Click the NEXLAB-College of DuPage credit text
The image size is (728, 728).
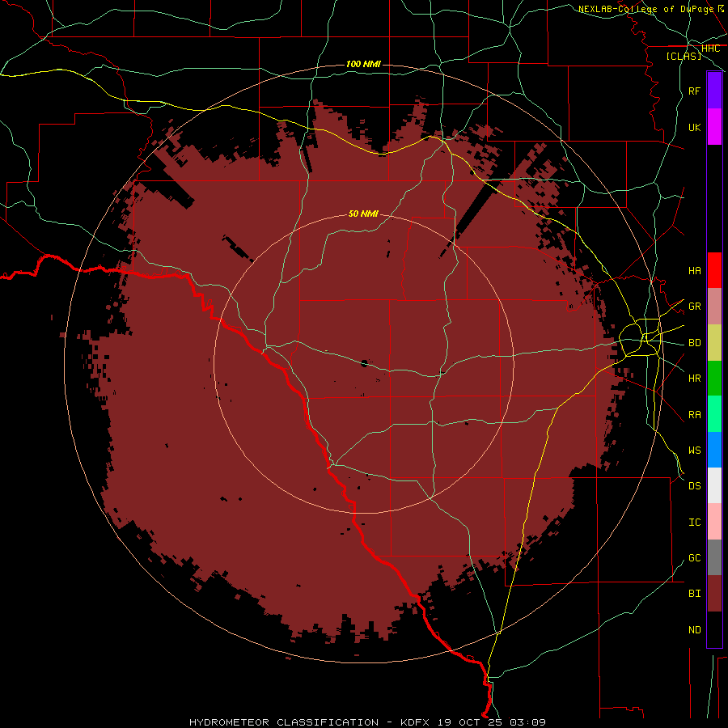click(x=645, y=9)
